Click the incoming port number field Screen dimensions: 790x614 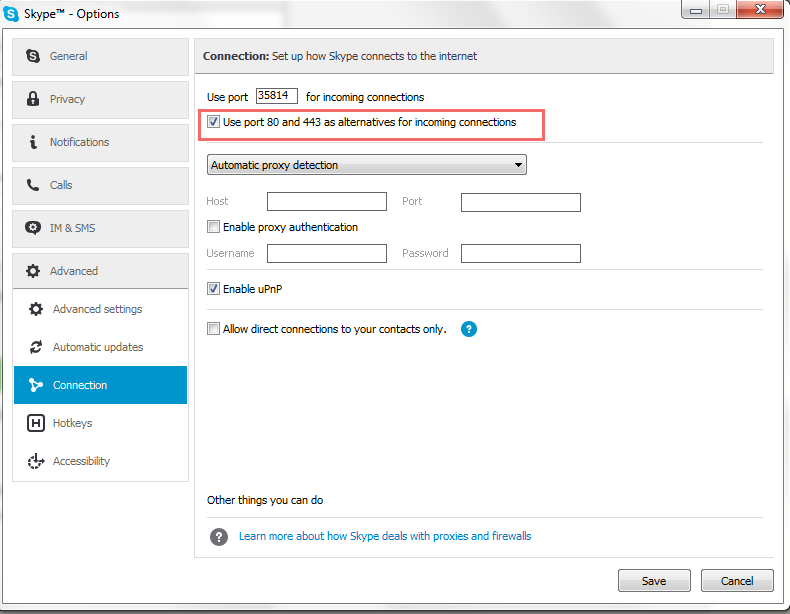[277, 96]
